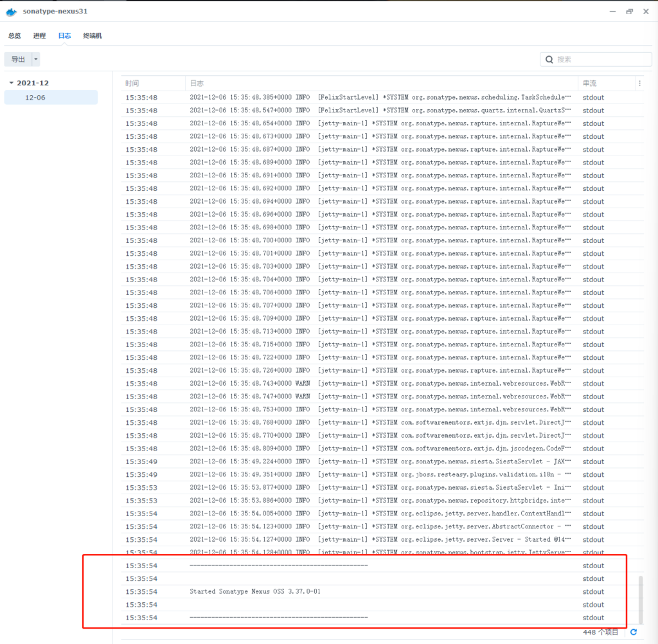The height and width of the screenshot is (644, 658).
Task: Open the dropdown arrow beside 导出
Action: (x=36, y=59)
